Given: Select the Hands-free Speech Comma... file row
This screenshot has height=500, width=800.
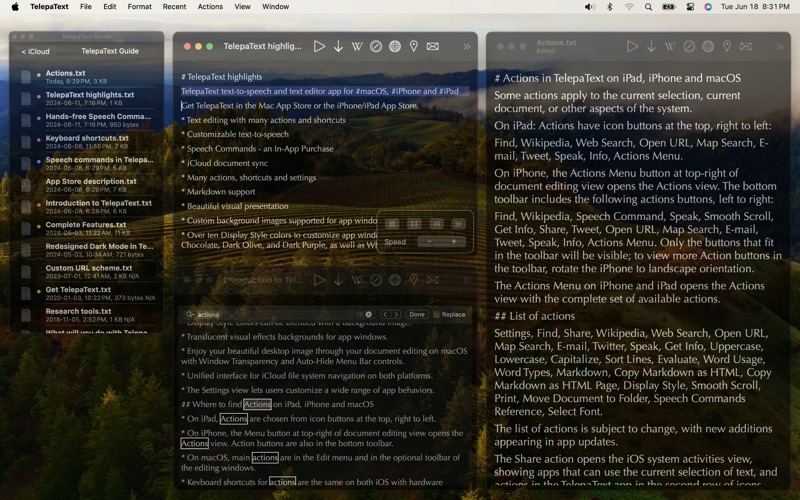Looking at the screenshot, I should click(x=87, y=120).
